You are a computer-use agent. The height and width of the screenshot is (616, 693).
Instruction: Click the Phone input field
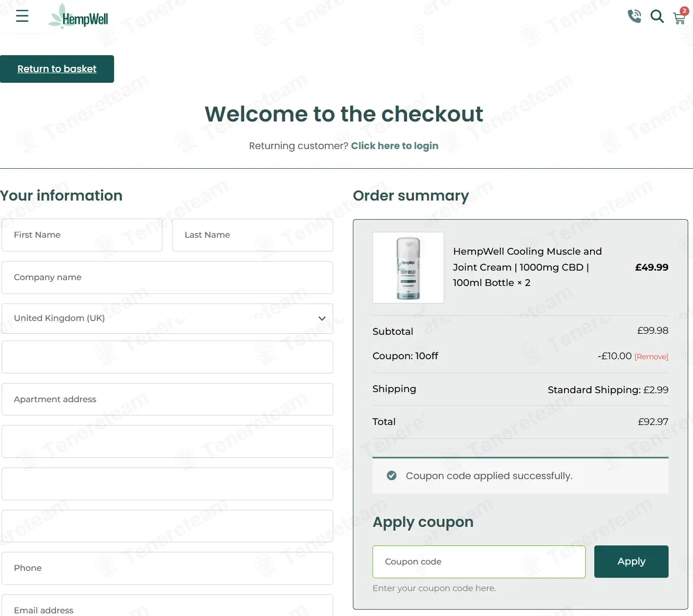point(167,568)
